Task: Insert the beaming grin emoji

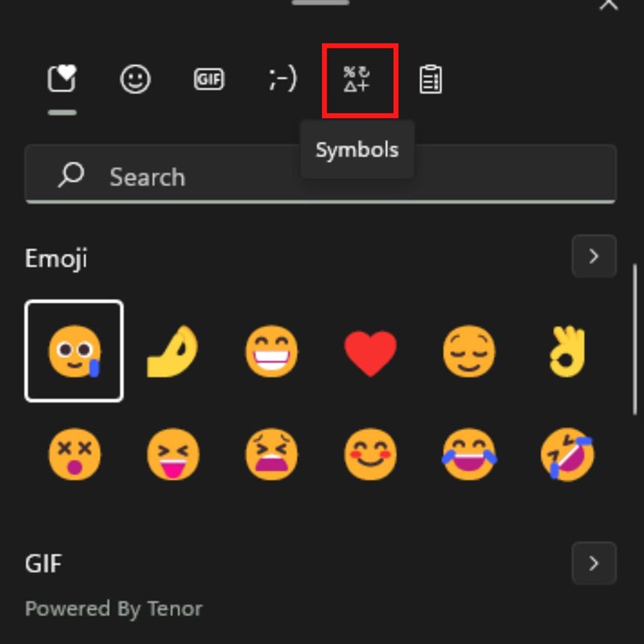Action: [271, 352]
